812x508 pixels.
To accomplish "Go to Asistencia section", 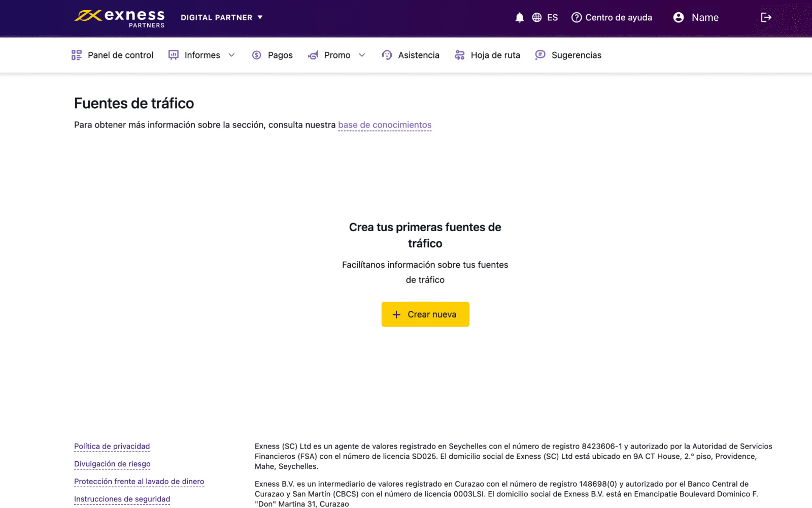I will click(x=411, y=55).
